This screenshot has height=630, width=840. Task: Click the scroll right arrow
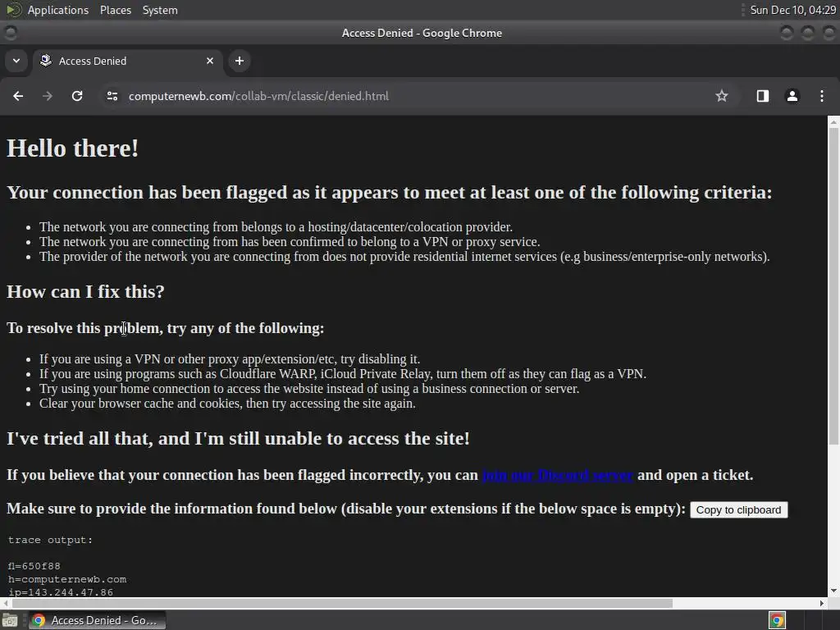(822, 603)
